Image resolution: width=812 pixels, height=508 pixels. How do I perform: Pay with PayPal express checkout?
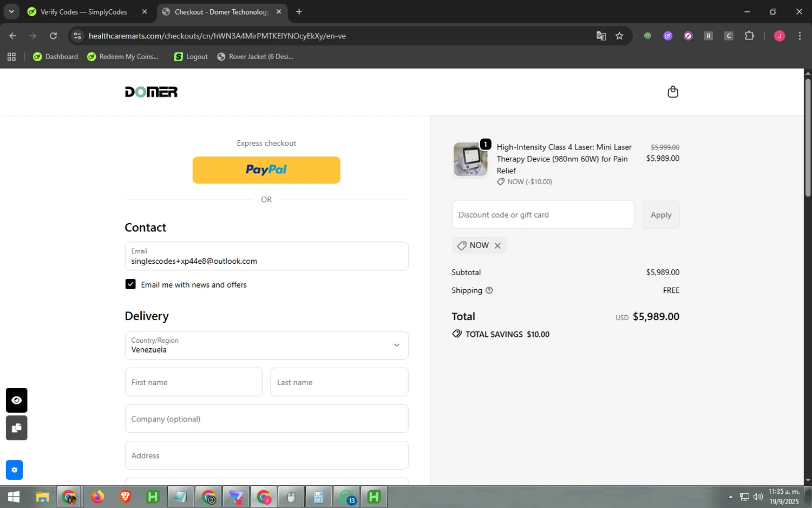click(x=266, y=170)
